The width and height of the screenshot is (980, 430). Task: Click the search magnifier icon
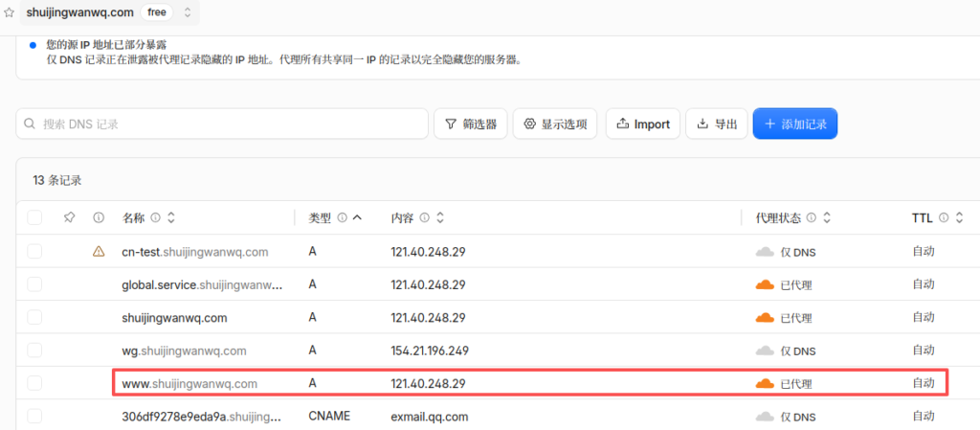[30, 124]
